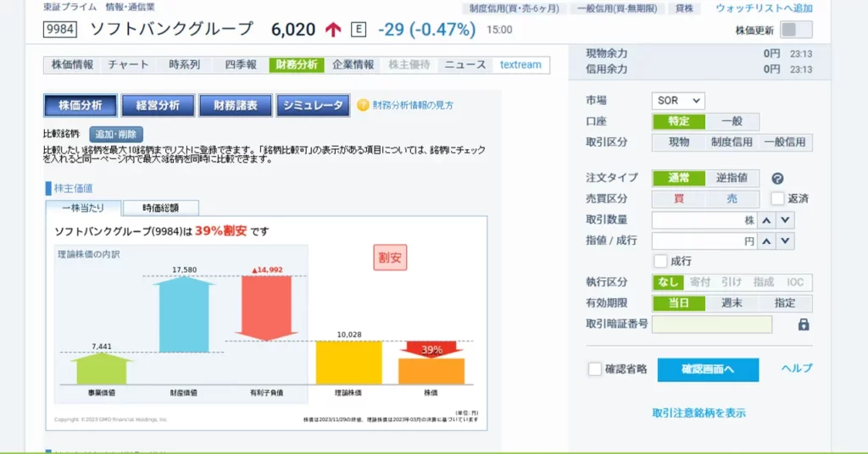Open the 時系列 tab
Viewport: 868px width, 454px height.
(x=184, y=64)
